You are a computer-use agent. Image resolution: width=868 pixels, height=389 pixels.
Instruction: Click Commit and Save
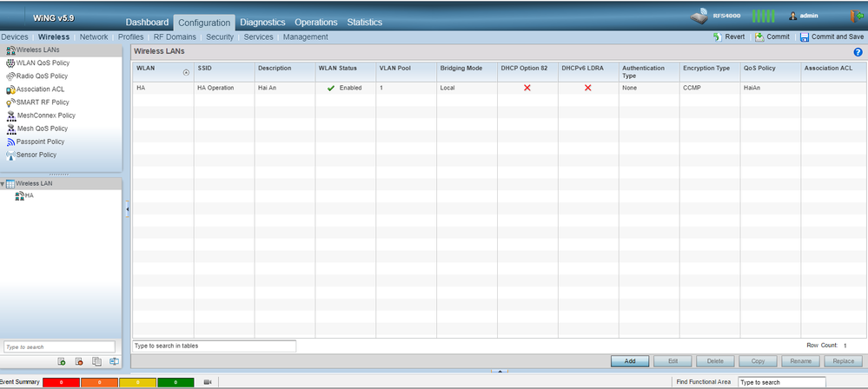pyautogui.click(x=831, y=37)
